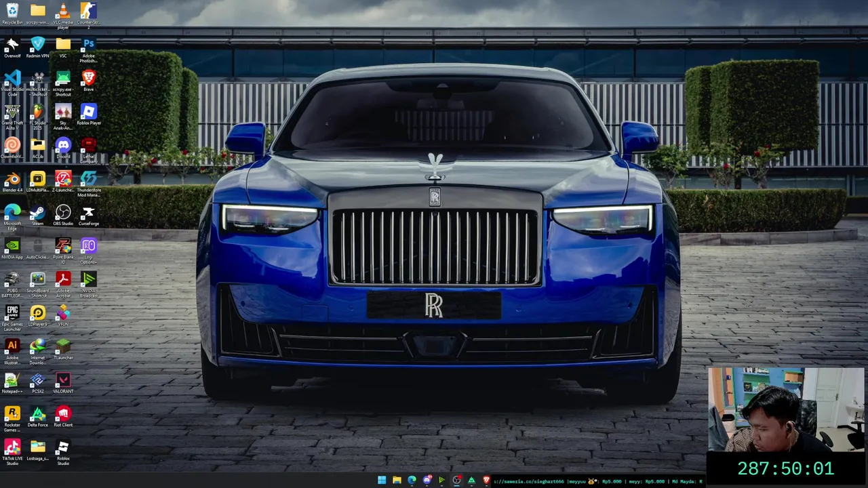Select the LDPlayer 9 icon

click(37, 316)
